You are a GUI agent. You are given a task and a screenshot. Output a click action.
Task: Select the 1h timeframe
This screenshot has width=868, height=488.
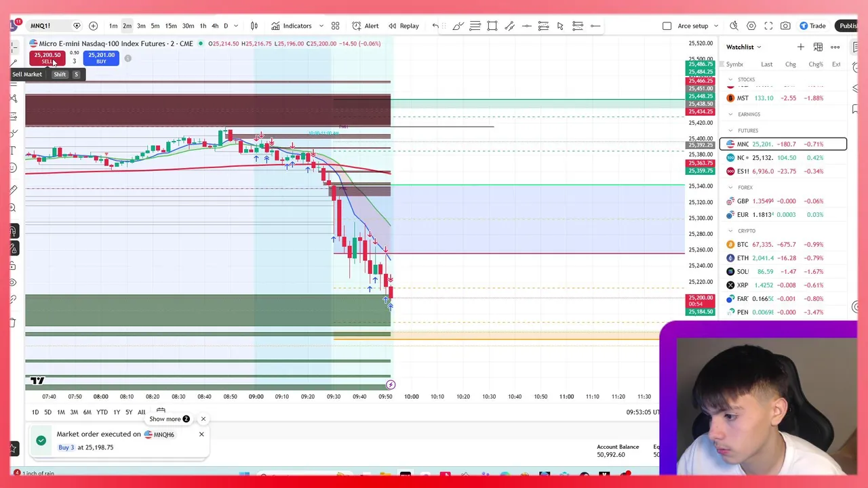pyautogui.click(x=203, y=26)
